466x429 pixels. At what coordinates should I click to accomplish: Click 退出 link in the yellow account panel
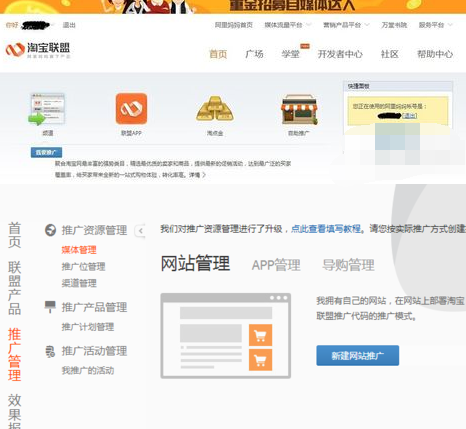pyautogui.click(x=410, y=116)
